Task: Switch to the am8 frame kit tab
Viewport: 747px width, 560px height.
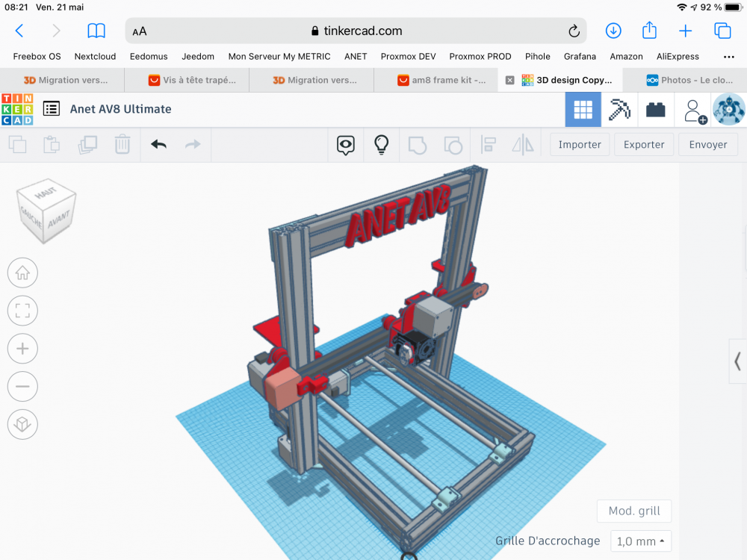Action: coord(436,80)
